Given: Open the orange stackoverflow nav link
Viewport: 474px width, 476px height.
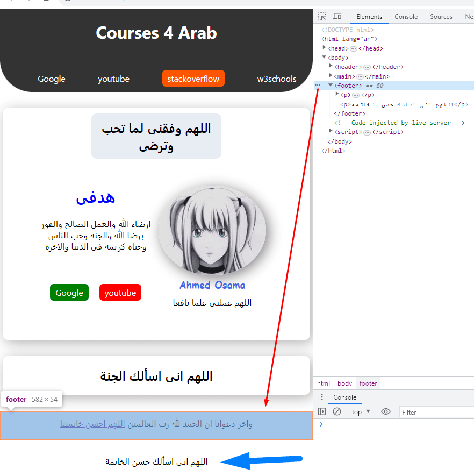Looking at the screenshot, I should click(193, 79).
